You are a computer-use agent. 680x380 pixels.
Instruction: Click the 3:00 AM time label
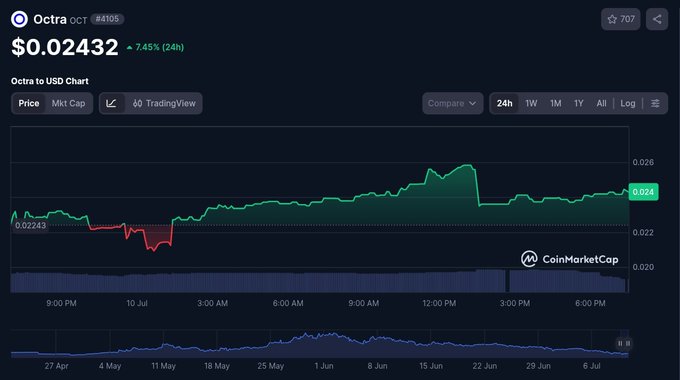(x=212, y=303)
